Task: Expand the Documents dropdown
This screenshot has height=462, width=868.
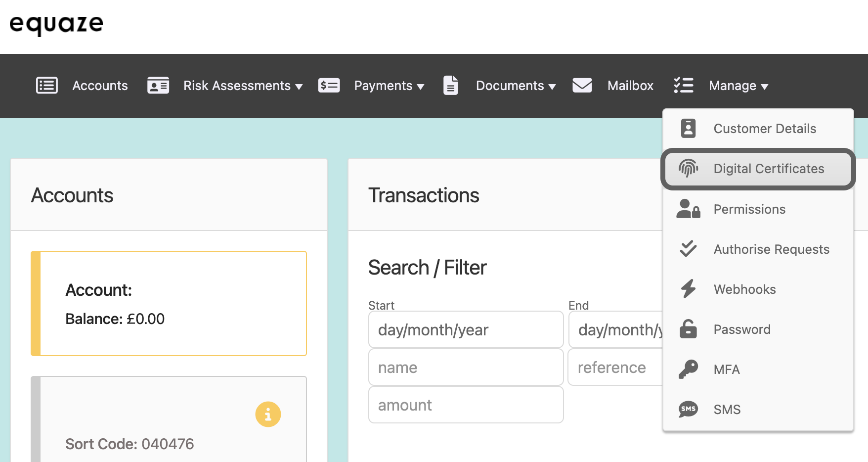Action: pyautogui.click(x=515, y=86)
